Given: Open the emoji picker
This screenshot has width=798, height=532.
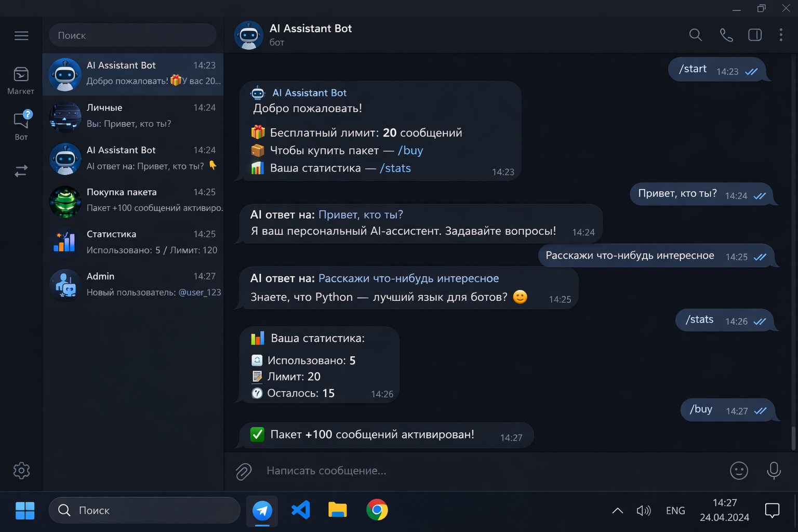Looking at the screenshot, I should [x=739, y=471].
